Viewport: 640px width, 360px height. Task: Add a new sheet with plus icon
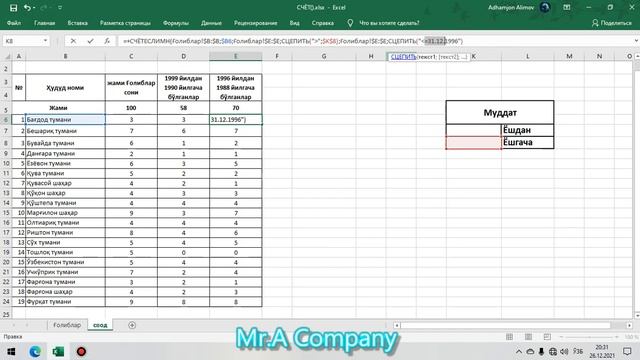[132, 325]
